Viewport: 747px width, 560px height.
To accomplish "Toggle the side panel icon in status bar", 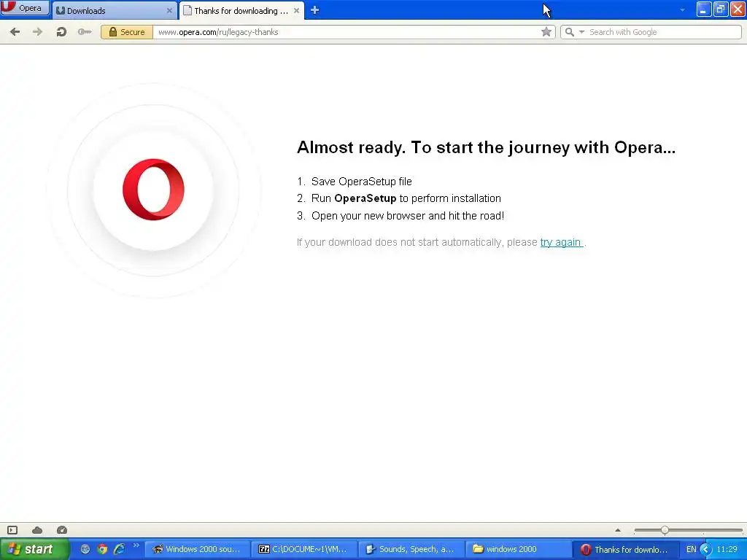I will coord(12,530).
